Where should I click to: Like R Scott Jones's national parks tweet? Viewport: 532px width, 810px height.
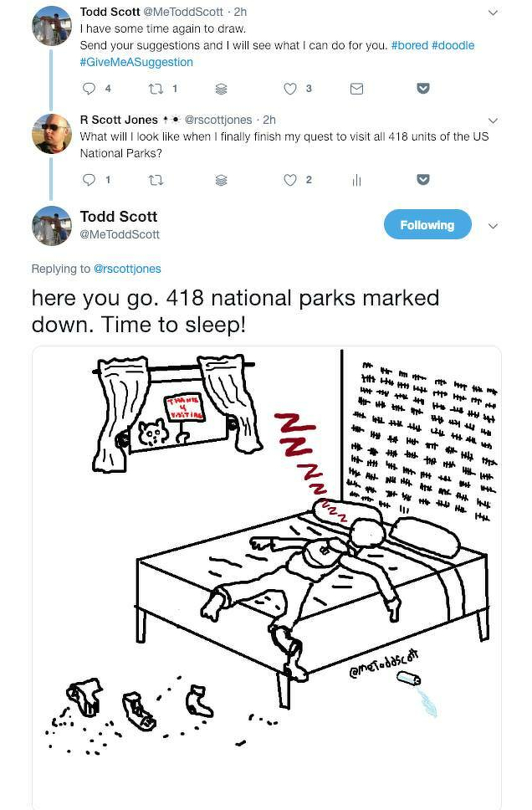tap(290, 180)
